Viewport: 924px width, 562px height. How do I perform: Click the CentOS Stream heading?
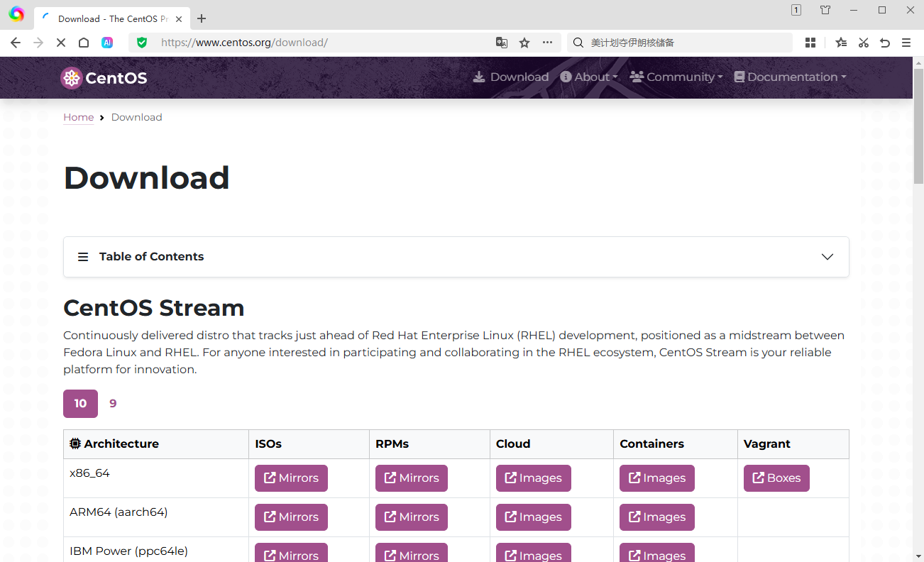(154, 308)
